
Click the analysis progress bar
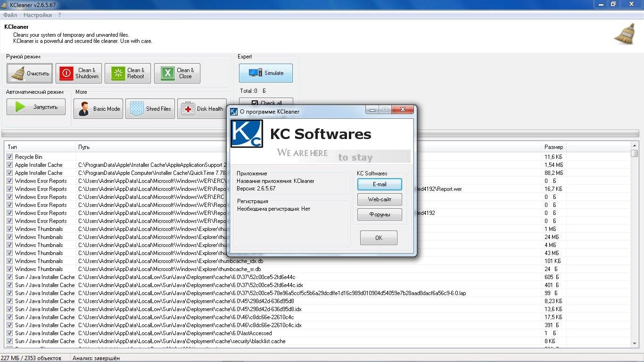coord(321,133)
